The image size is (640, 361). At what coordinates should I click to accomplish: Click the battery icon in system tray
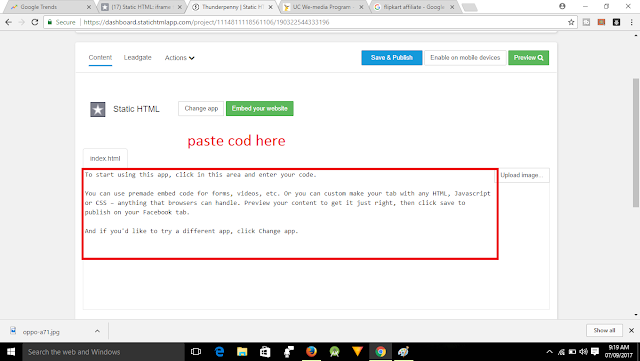point(572,352)
